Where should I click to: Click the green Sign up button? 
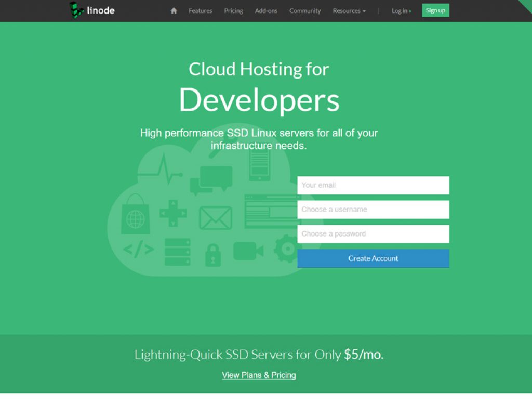[435, 10]
